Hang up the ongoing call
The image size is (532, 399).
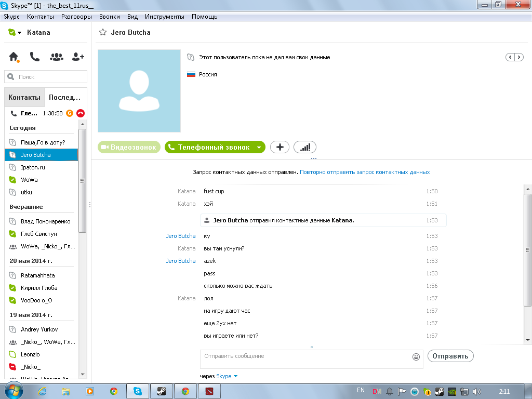point(81,113)
